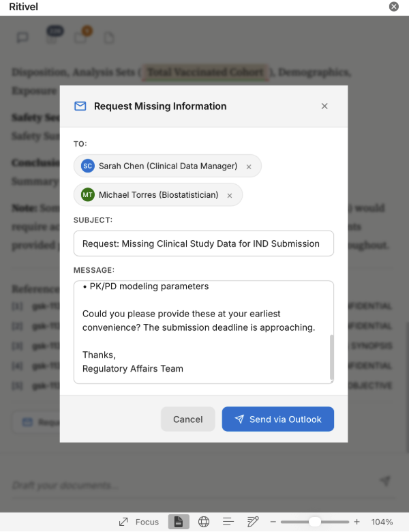The width and height of the screenshot is (409, 532).
Task: Click the 104% zoom percentage
Action: pos(382,522)
